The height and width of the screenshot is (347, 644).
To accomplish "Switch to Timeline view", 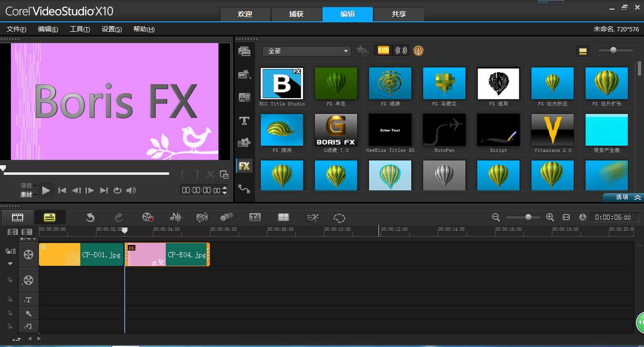I will 49,217.
